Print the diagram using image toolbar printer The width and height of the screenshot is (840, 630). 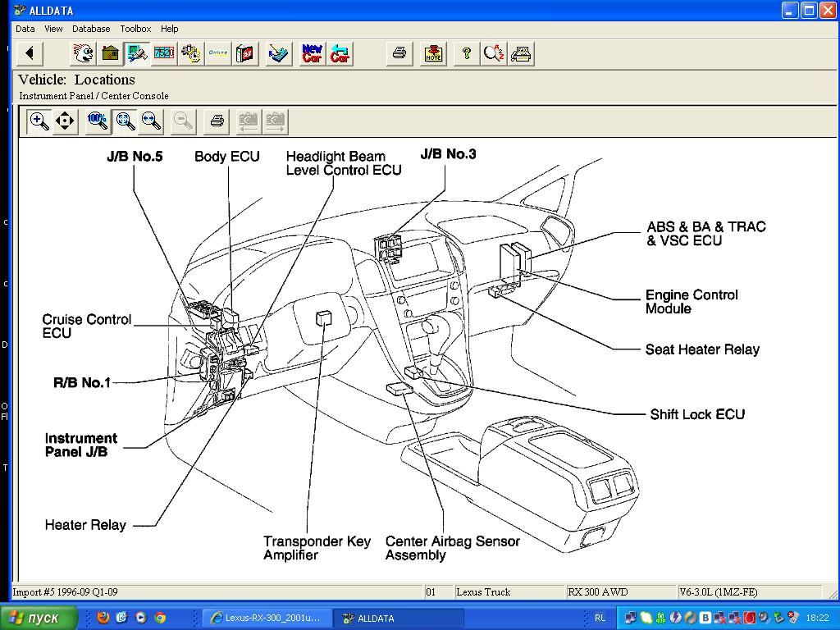pos(217,121)
